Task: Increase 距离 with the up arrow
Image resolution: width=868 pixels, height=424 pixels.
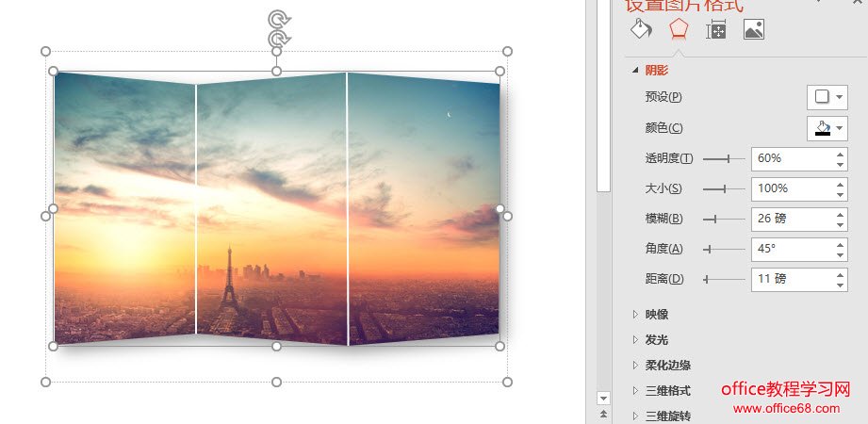Action: coord(841,274)
